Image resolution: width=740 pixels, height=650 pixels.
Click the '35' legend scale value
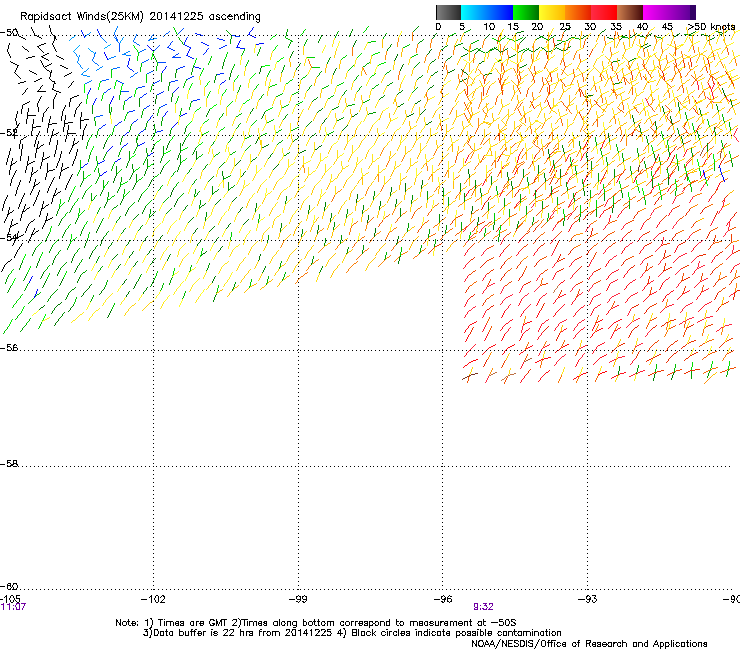point(616,26)
